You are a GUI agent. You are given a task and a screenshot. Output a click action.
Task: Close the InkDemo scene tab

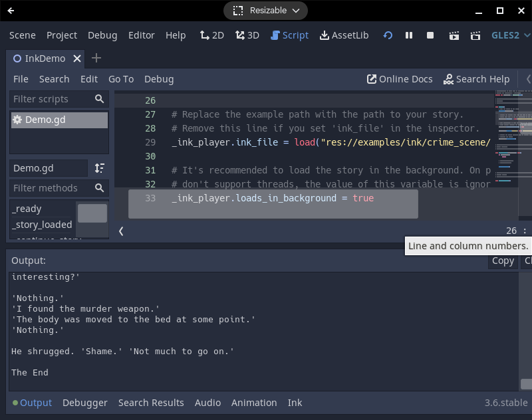[77, 58]
